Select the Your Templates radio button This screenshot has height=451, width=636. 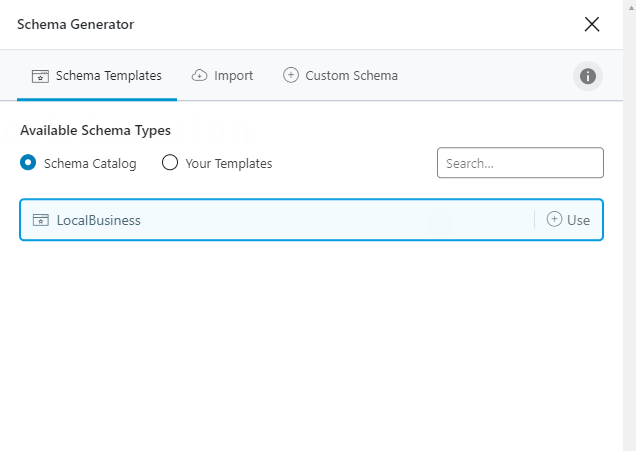[x=170, y=163]
